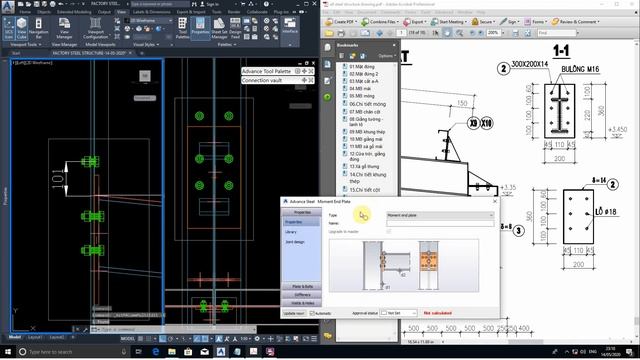Toggle the Upgrade to master checkbox

pos(389,231)
